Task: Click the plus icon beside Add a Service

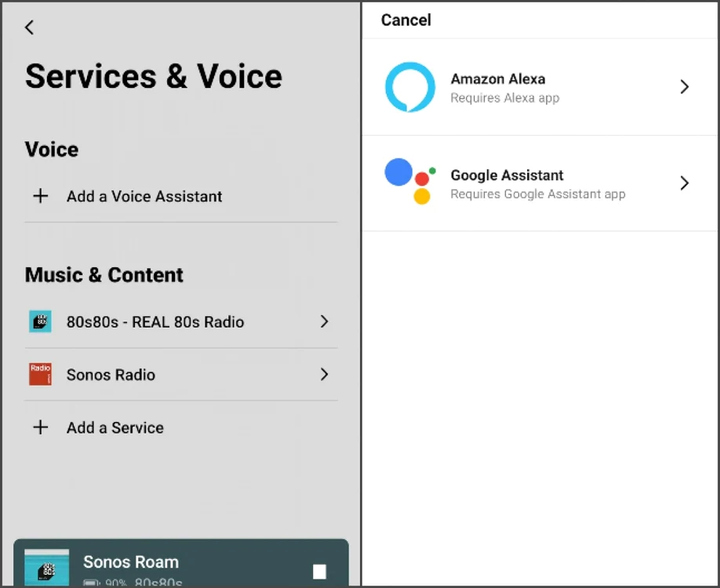Action: coord(41,426)
